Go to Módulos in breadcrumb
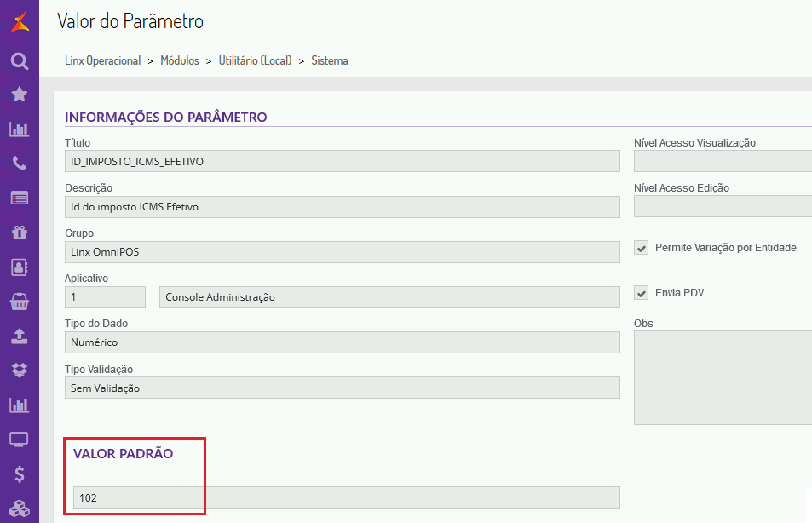The width and height of the screenshot is (812, 523). 179,60
